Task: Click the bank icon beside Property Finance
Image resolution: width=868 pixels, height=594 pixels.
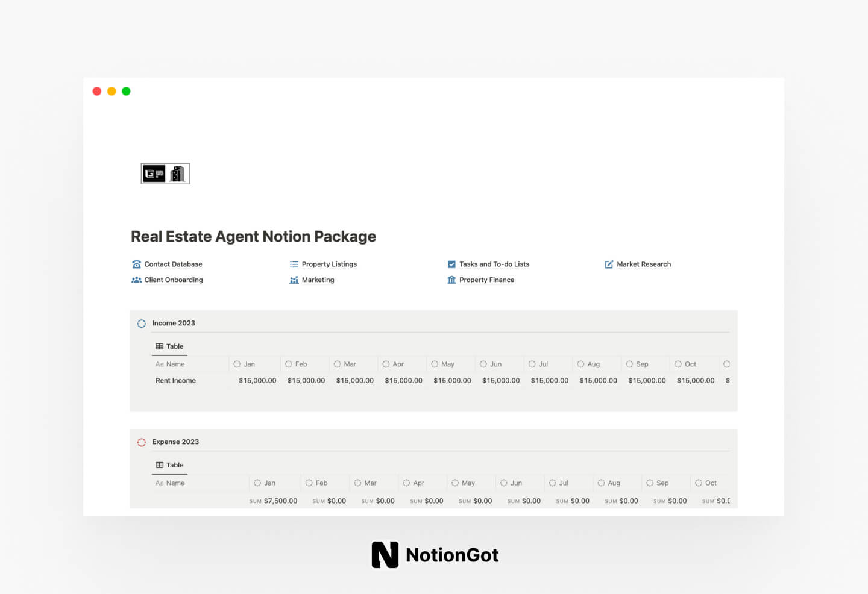Action: (451, 280)
